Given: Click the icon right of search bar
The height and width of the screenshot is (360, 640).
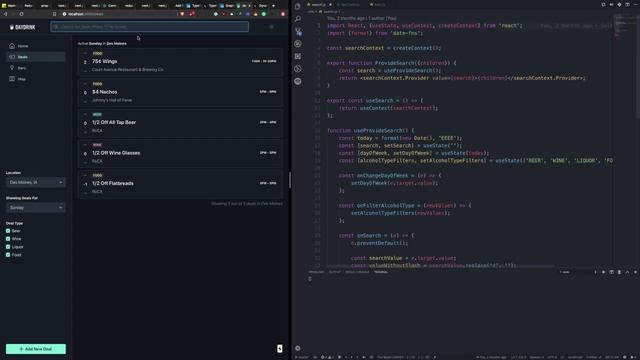Looking at the screenshot, I should (x=271, y=27).
